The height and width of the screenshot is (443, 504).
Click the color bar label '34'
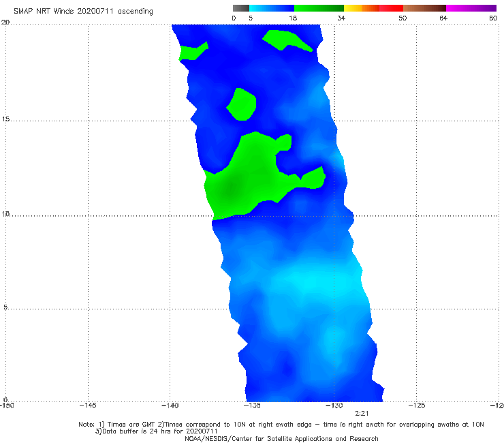(341, 18)
